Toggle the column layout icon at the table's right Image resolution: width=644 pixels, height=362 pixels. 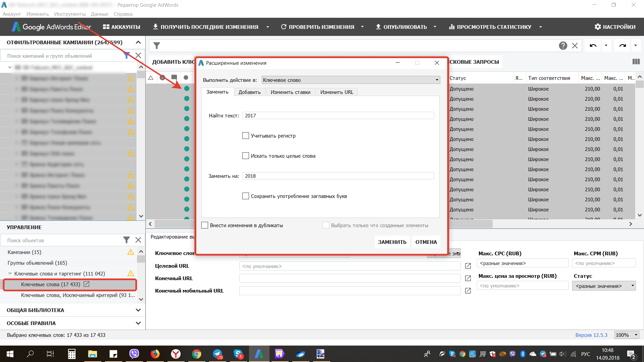coord(636,62)
